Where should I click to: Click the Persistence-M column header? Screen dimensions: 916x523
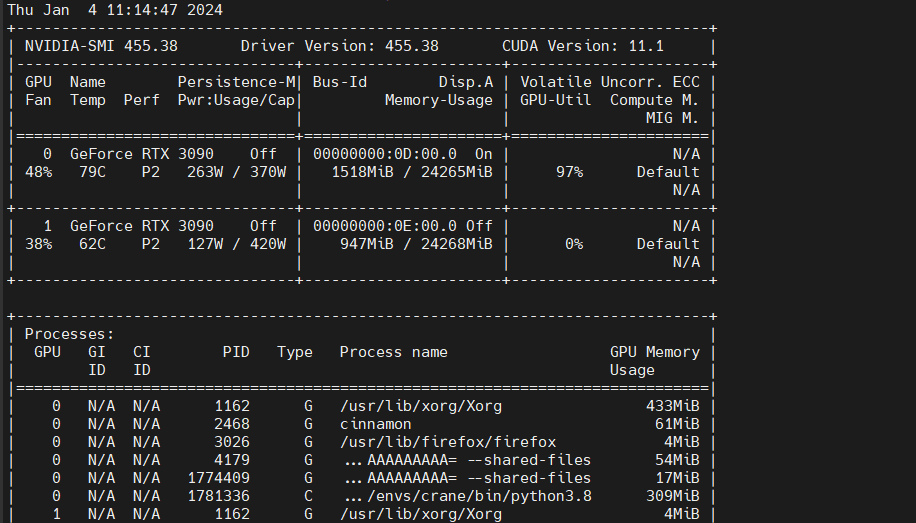[236, 82]
